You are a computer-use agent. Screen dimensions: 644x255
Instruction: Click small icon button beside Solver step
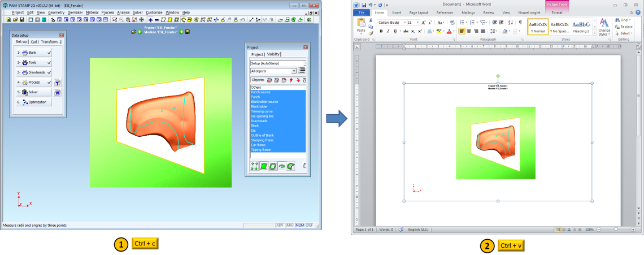[x=58, y=93]
